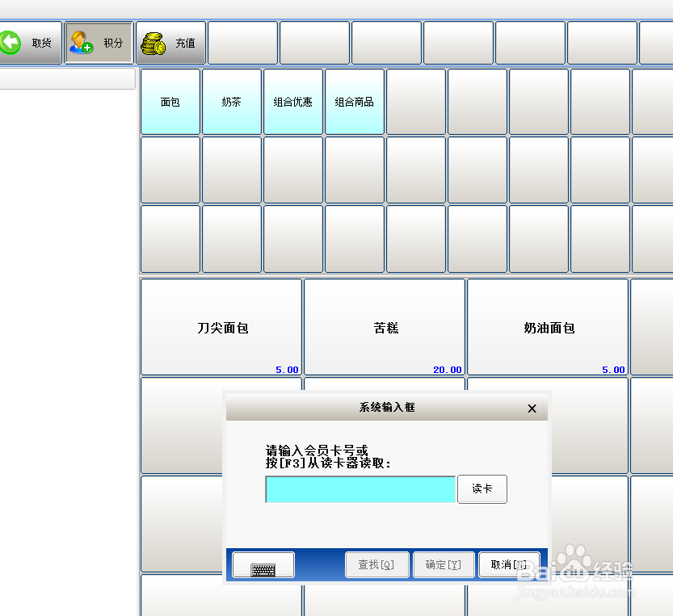
Task: Cancel using the 取消[N] button
Action: (509, 564)
